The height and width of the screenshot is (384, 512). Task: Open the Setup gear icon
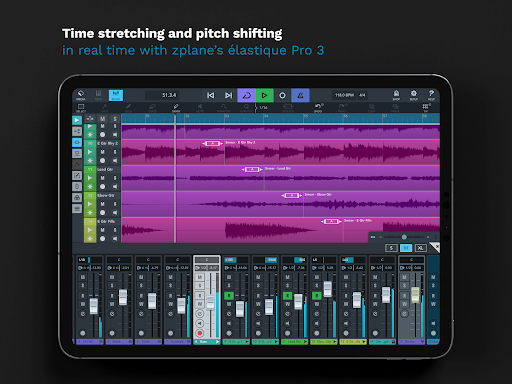pyautogui.click(x=414, y=95)
